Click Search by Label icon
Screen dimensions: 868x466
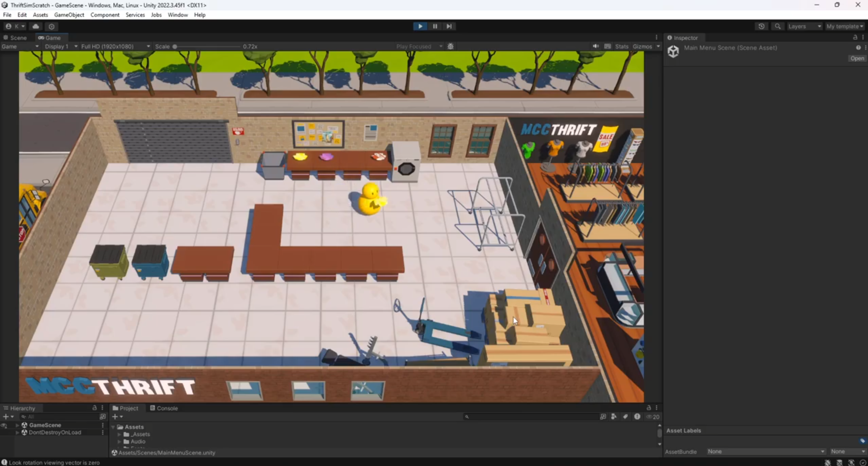pyautogui.click(x=625, y=417)
